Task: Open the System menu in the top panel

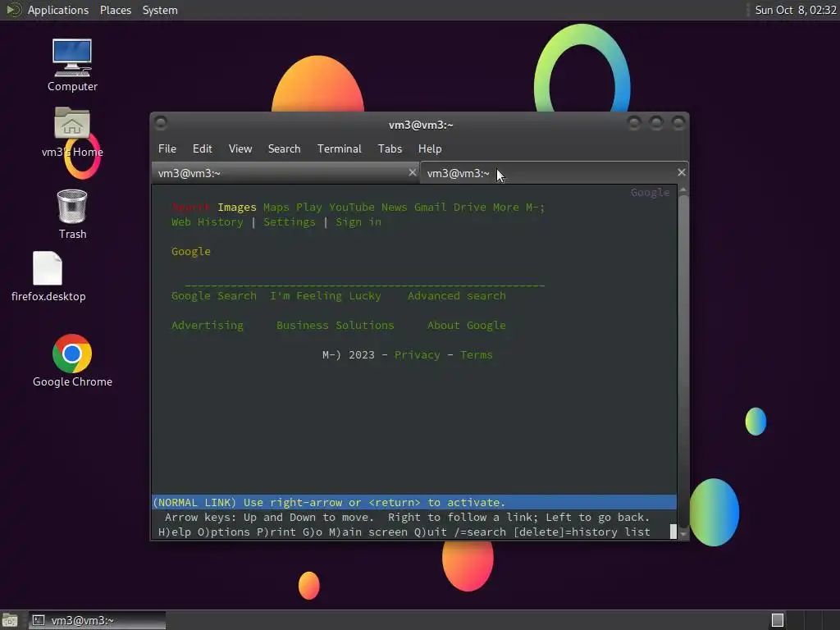Action: tap(160, 10)
